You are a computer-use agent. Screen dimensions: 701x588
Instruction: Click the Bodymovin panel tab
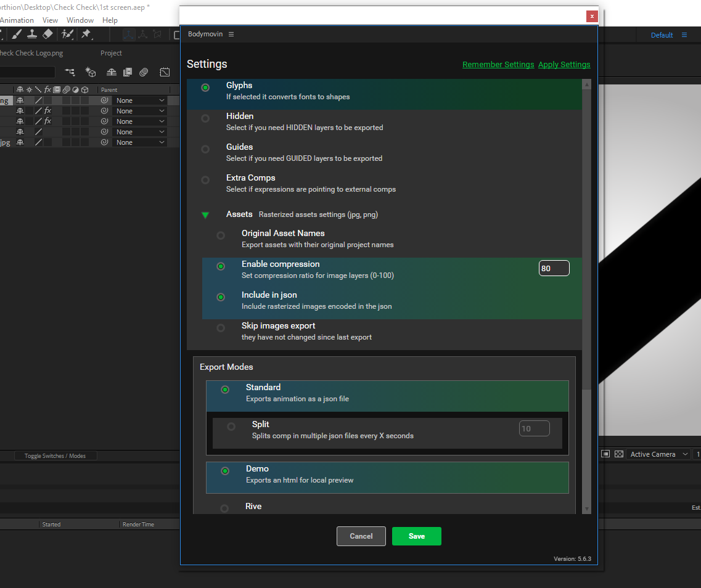click(x=205, y=34)
